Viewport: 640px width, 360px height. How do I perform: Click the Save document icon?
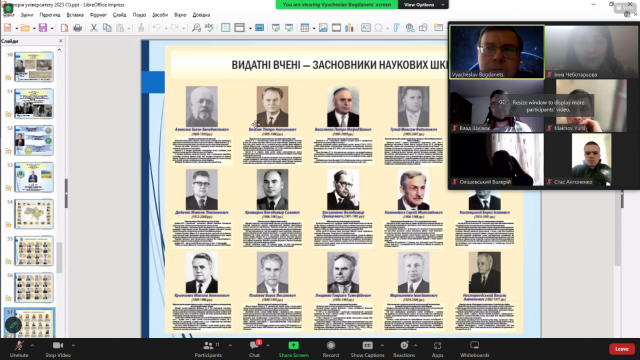(x=42, y=28)
